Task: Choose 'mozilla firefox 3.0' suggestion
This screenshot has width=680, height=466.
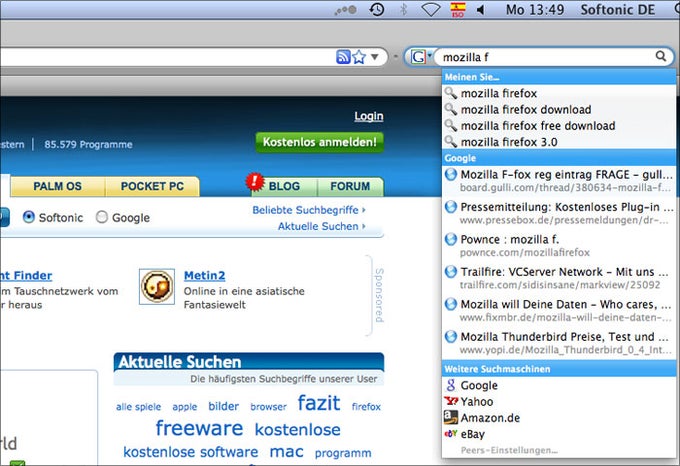Action: point(559,142)
